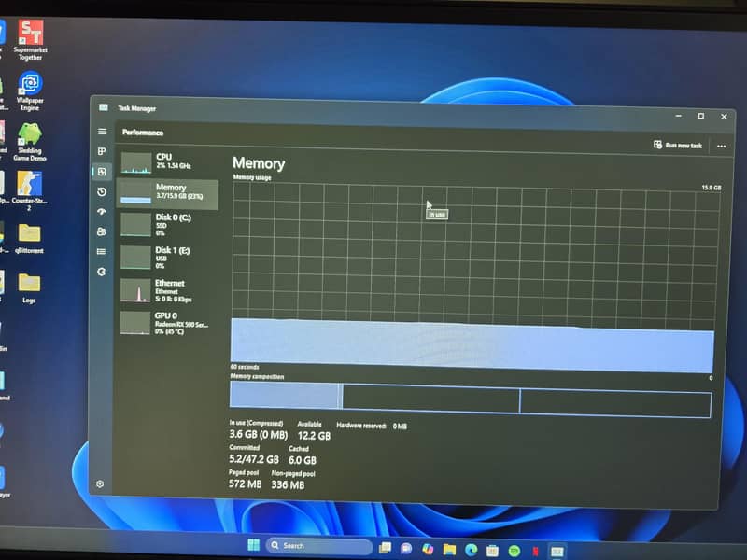Select the CPU performance entry
The image size is (747, 560).
coord(168,162)
